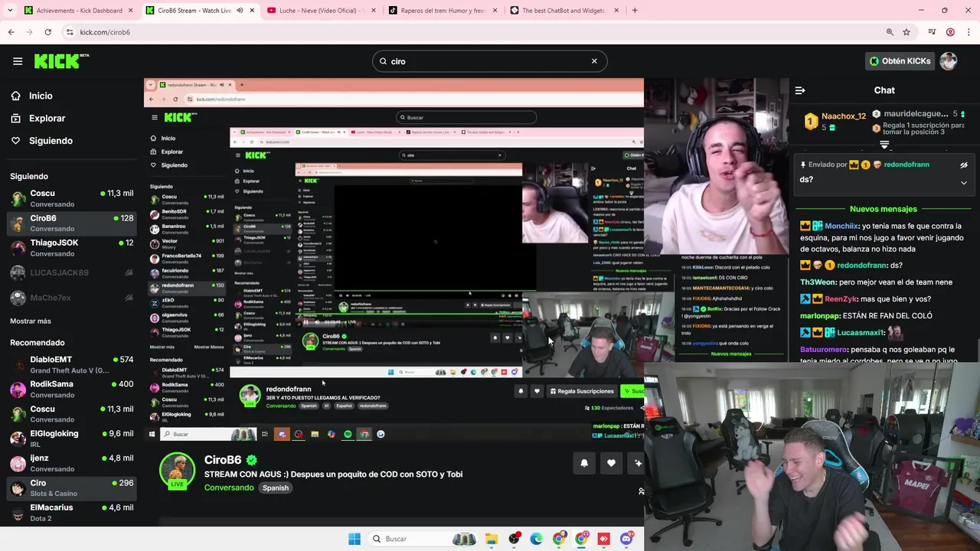
Task: Open OBS Studio from taskbar
Action: 514,539
